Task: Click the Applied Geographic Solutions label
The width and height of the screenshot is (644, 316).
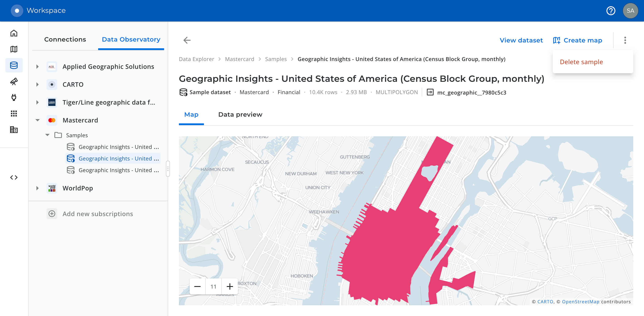Action: pos(108,67)
